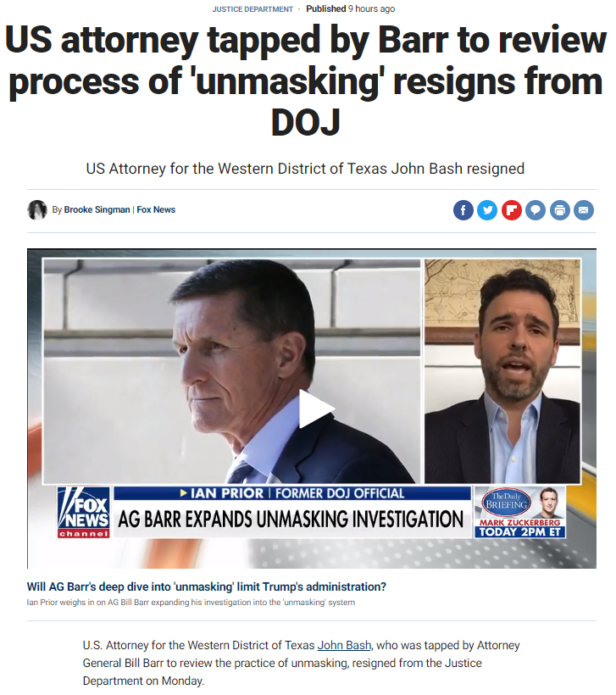The height and width of the screenshot is (695, 616).
Task: Click the AG Barr Expands Unmasking banner
Action: click(x=291, y=519)
